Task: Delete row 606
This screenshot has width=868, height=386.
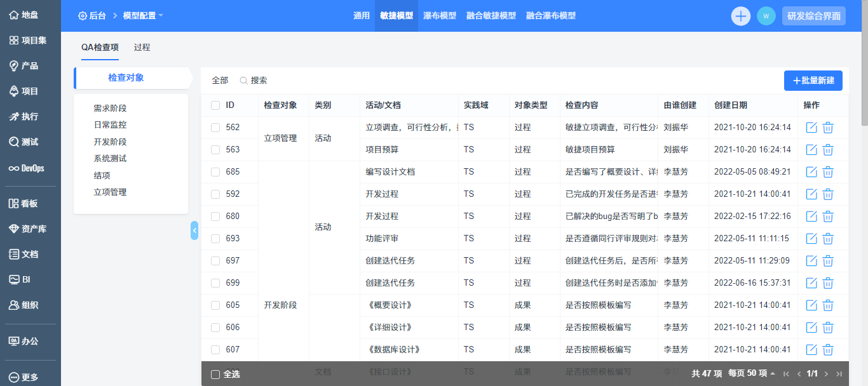Action: 828,328
